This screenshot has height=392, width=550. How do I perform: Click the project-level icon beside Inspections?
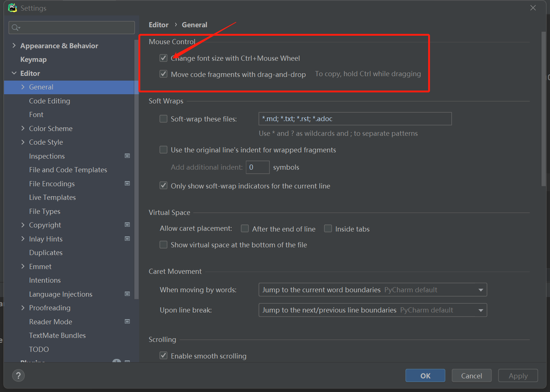[127, 156]
